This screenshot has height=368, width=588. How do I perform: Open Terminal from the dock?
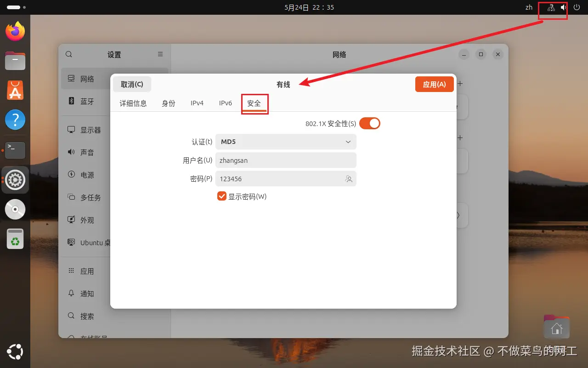15,150
